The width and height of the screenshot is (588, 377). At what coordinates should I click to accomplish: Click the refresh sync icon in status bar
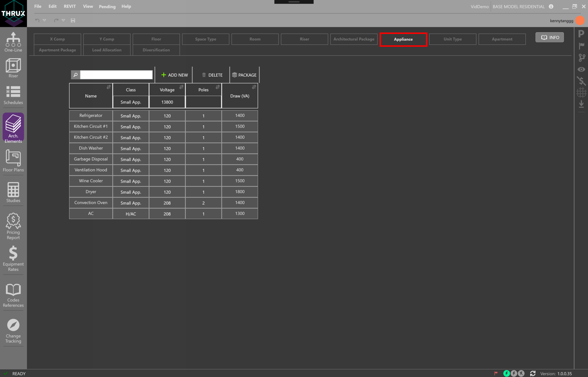click(x=533, y=374)
